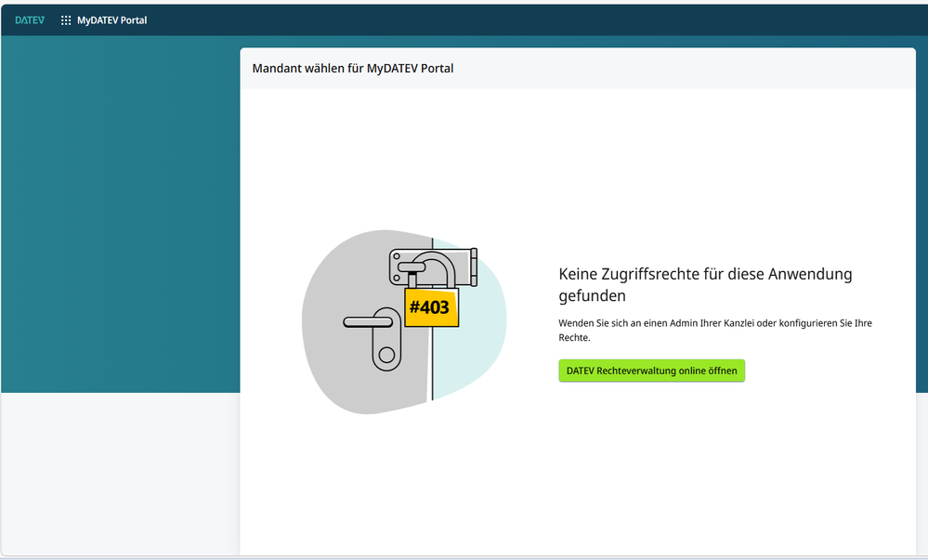Click the MyDATEV Portal header title
Viewport: 928px width, 560px height.
click(111, 20)
